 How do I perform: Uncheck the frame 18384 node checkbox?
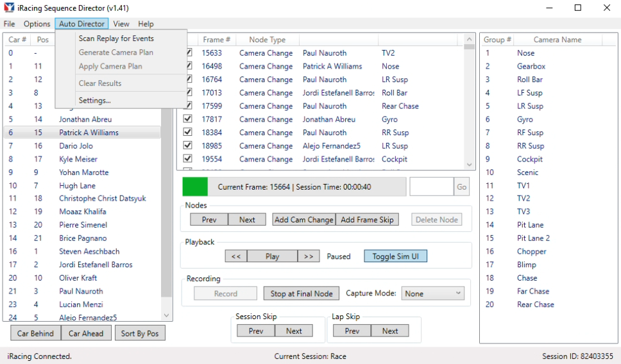pyautogui.click(x=188, y=133)
